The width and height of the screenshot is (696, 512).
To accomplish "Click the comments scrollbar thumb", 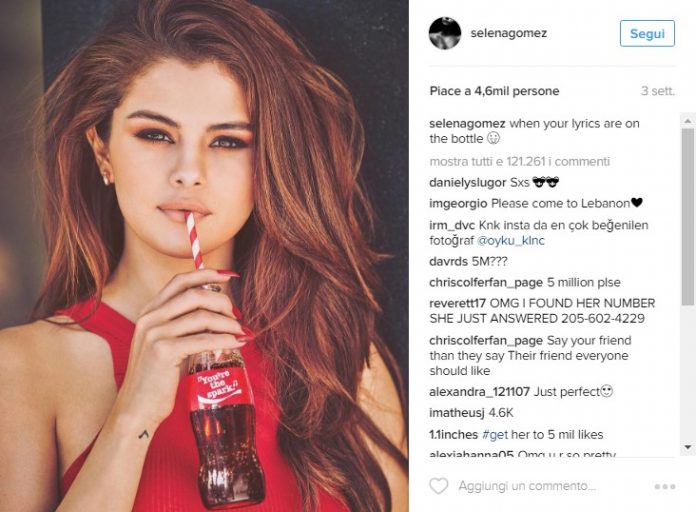I will tap(688, 216).
